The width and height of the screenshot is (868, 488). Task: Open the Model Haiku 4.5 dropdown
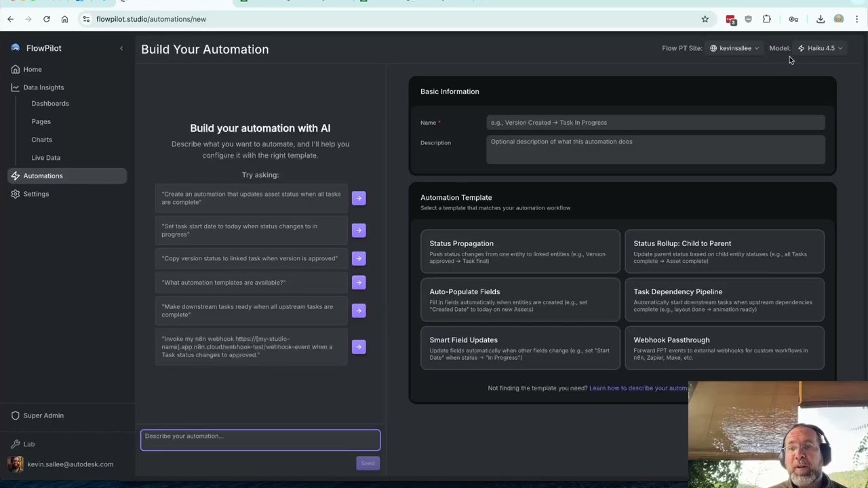point(821,48)
